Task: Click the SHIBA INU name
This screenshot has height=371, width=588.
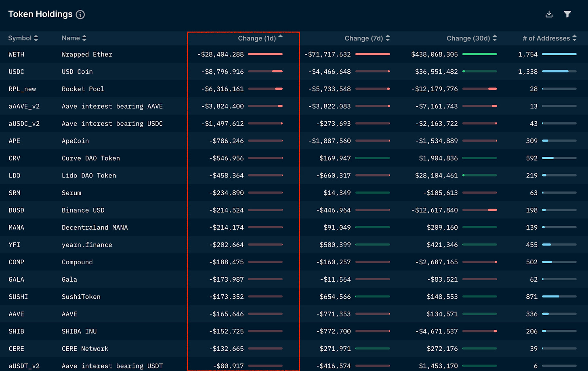Action: click(x=79, y=331)
